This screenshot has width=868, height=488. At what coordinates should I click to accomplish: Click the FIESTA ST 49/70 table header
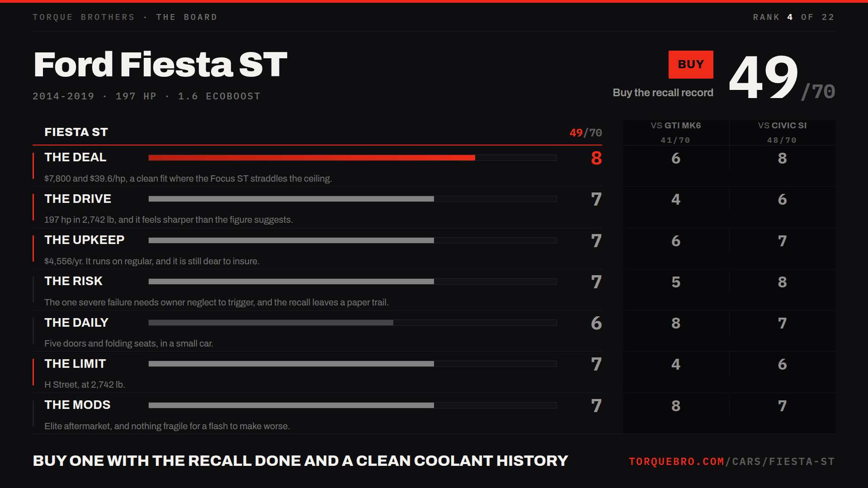(x=317, y=132)
